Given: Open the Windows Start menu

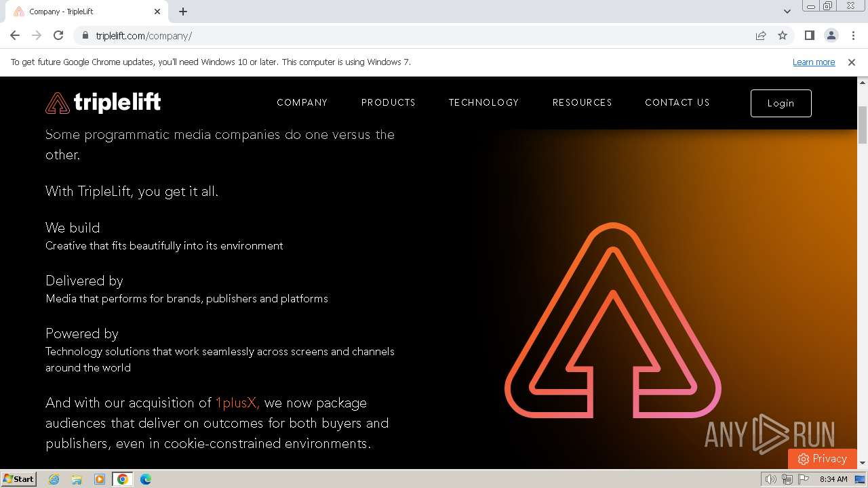Looking at the screenshot, I should coord(18,479).
